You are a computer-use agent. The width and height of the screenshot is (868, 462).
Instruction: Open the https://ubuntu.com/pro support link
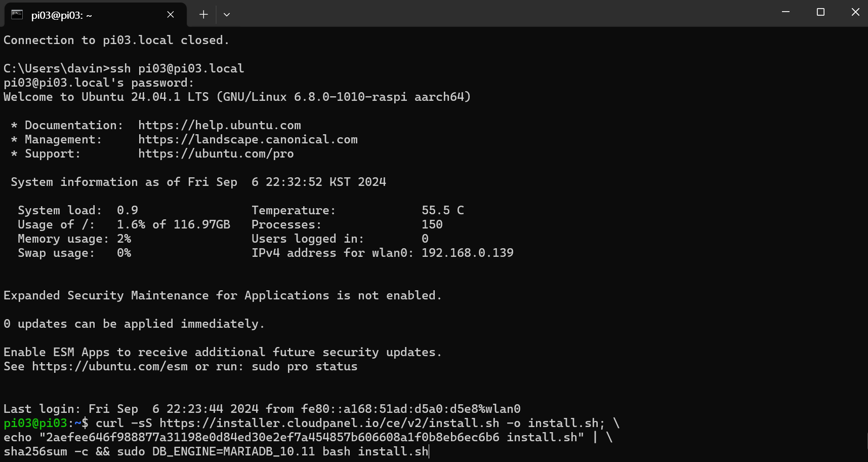[x=216, y=153]
